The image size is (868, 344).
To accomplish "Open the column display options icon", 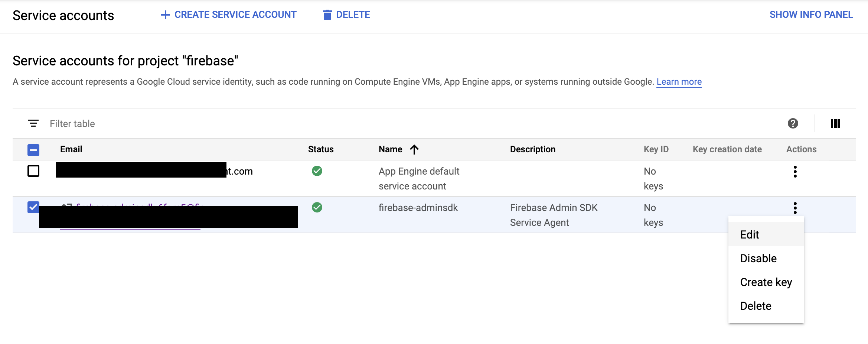I will tap(835, 123).
